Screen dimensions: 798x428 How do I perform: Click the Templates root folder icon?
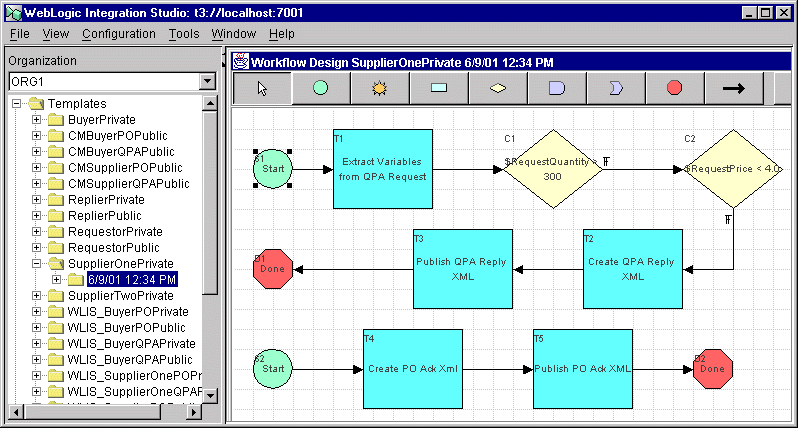pos(36,104)
